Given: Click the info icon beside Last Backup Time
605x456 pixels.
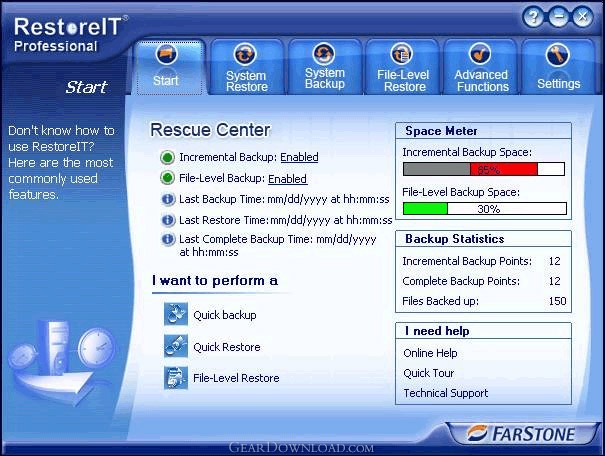Looking at the screenshot, I should [x=167, y=199].
